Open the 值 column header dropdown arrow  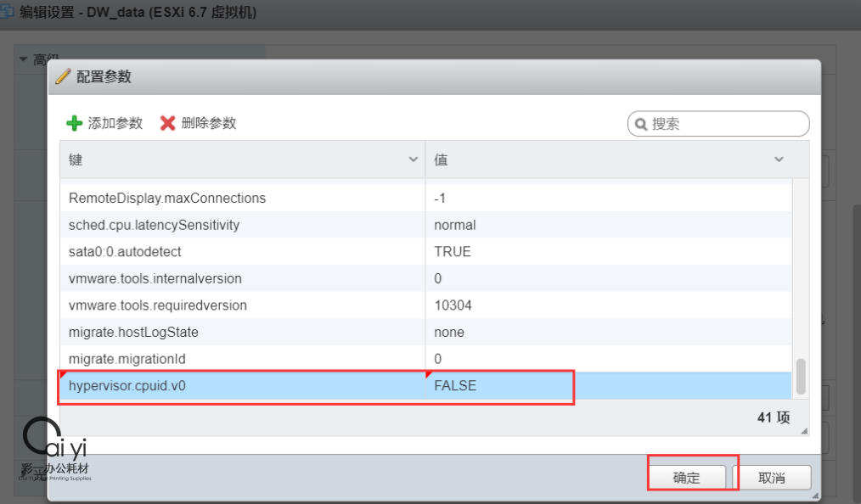(779, 160)
